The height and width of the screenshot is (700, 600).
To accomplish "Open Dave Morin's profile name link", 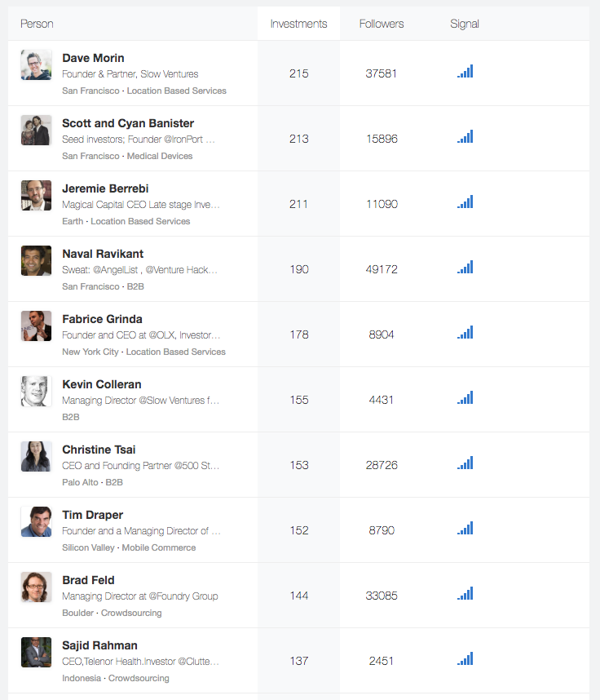I will [93, 58].
